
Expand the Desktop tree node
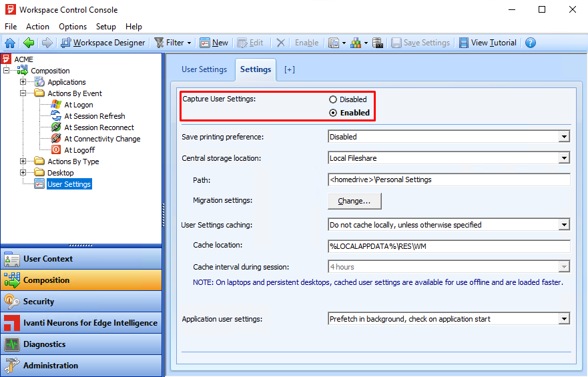click(23, 172)
